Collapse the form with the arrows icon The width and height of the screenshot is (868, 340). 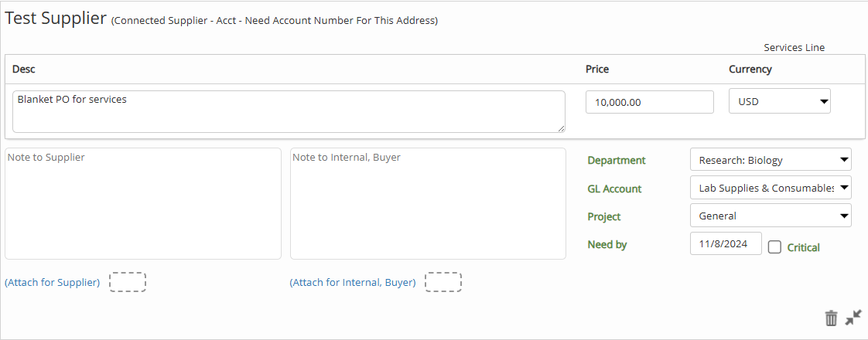click(853, 318)
